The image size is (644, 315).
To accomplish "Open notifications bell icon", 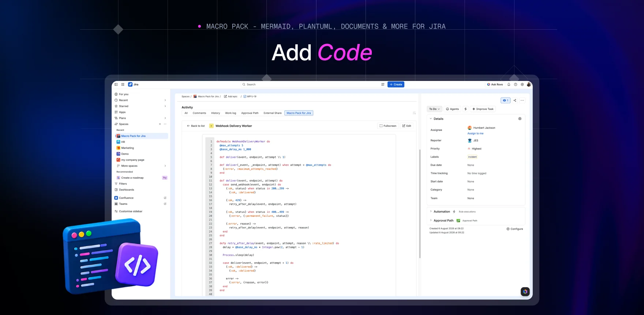I will (x=509, y=85).
